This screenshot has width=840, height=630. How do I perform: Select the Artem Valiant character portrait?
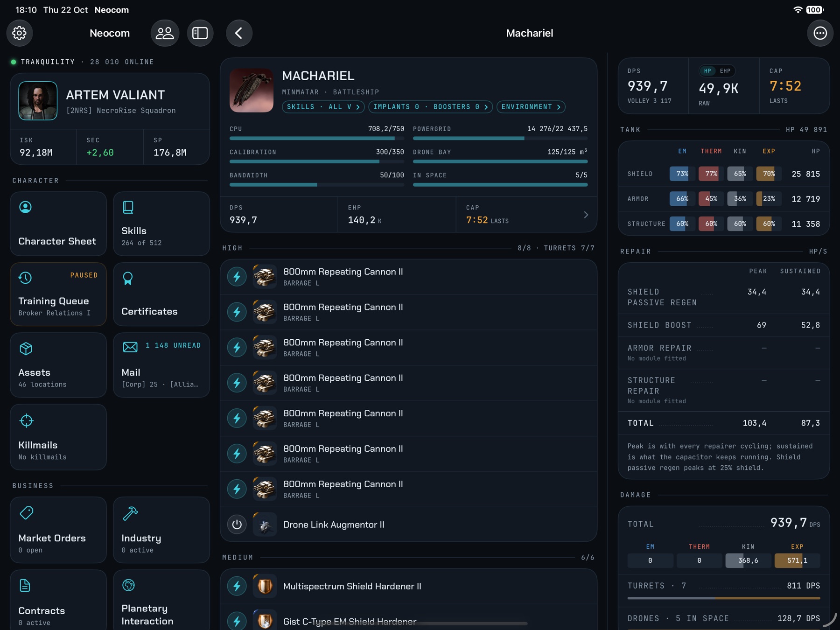(38, 101)
